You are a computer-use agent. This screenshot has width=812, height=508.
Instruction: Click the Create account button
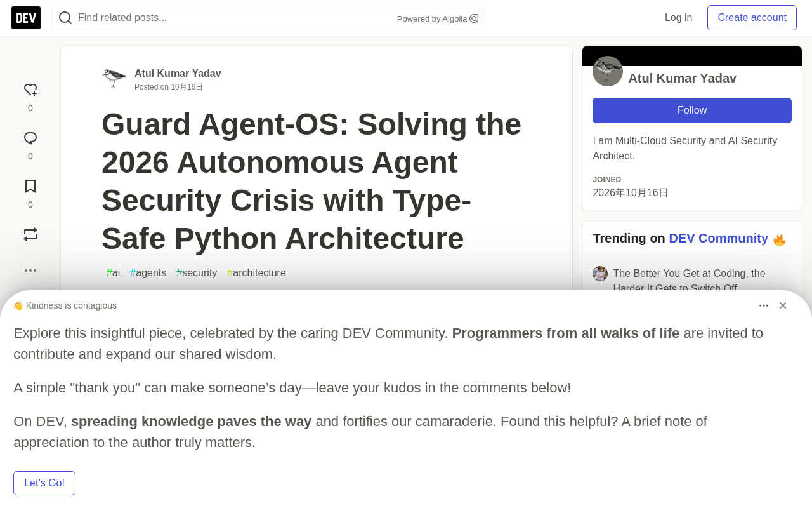752,18
